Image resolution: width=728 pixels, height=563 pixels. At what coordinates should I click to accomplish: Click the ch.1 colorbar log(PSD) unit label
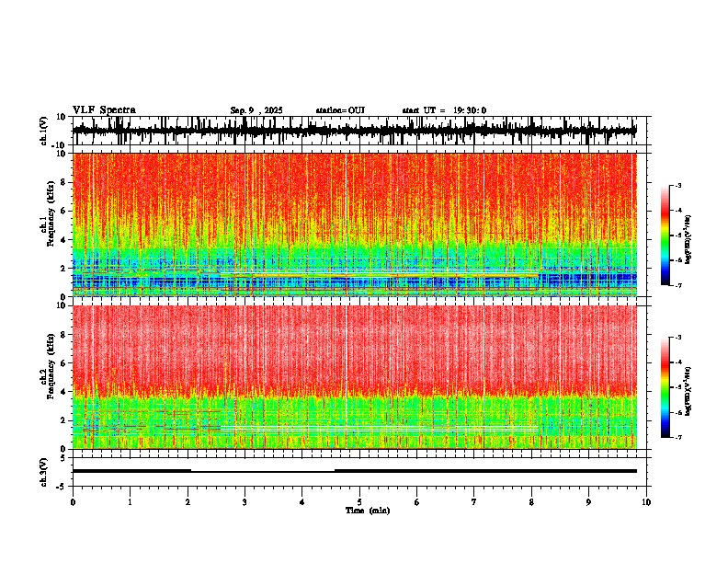688,240
